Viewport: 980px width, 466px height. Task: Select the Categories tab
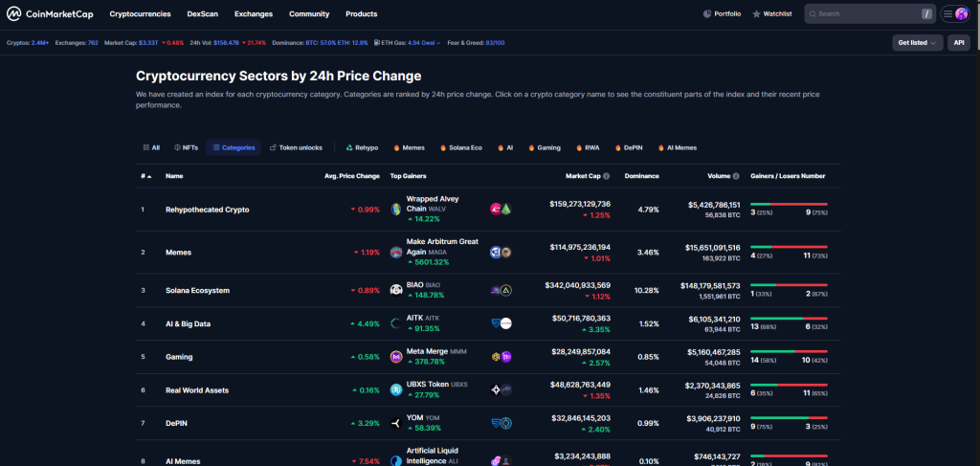coord(234,148)
